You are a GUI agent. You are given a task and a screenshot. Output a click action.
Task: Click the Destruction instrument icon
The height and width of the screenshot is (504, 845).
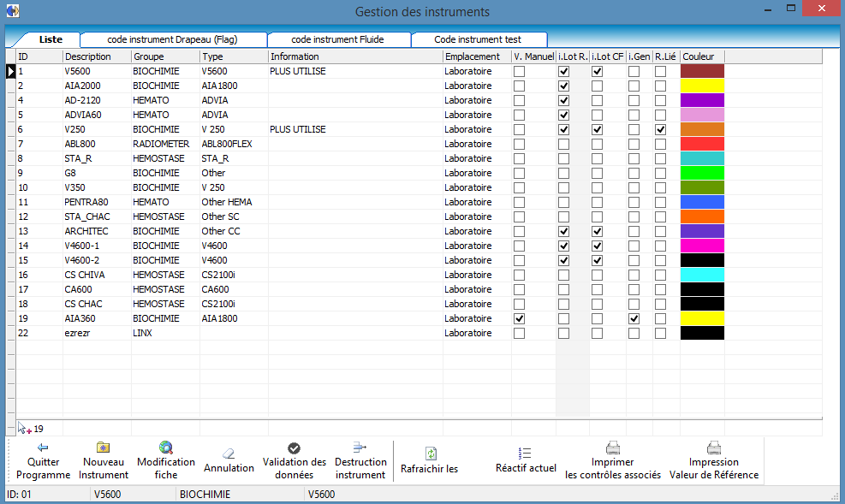360,448
